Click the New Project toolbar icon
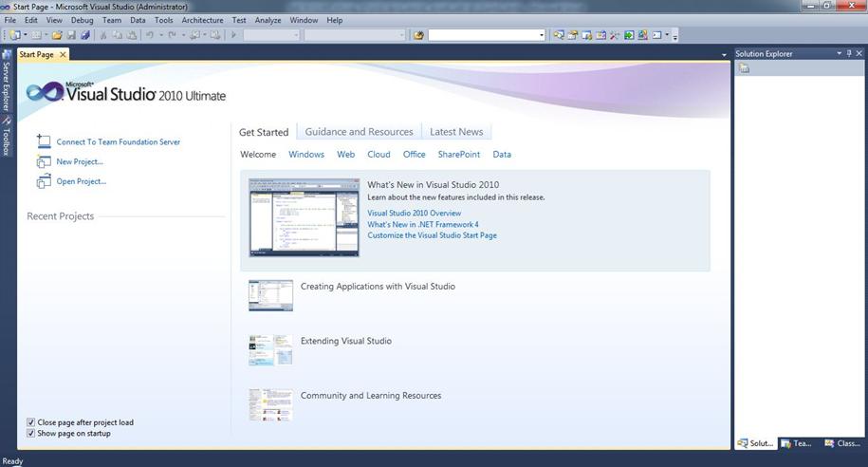Screen dimensions: 868x467 [x=14, y=35]
